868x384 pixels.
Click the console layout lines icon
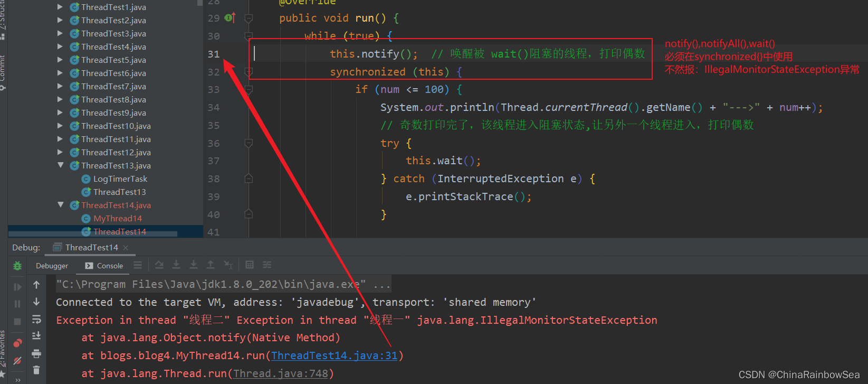(x=138, y=265)
